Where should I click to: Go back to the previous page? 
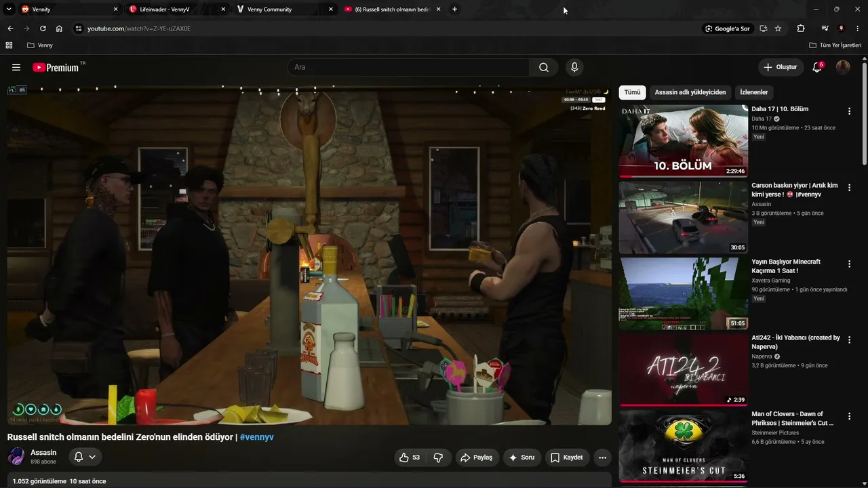tap(10, 28)
